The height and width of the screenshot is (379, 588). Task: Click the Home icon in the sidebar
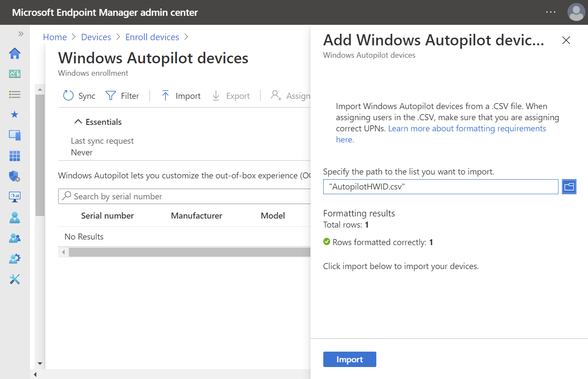coord(15,53)
